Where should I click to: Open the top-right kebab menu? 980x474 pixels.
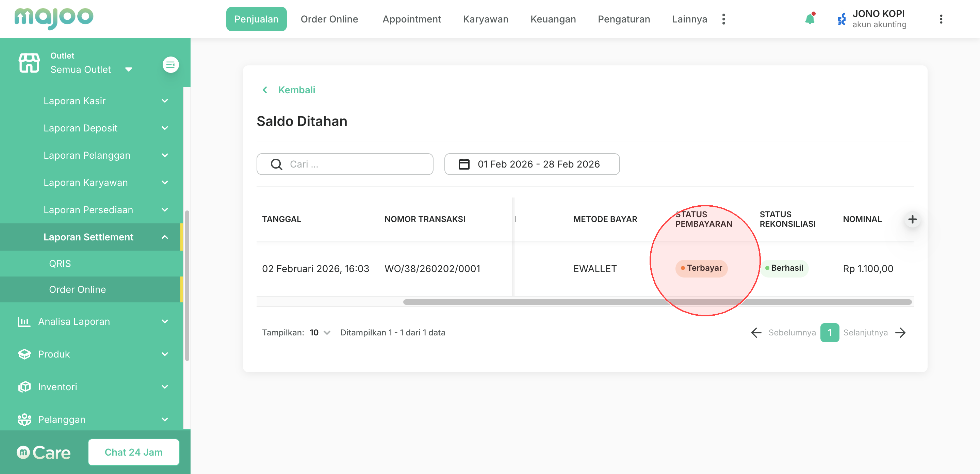click(x=941, y=19)
